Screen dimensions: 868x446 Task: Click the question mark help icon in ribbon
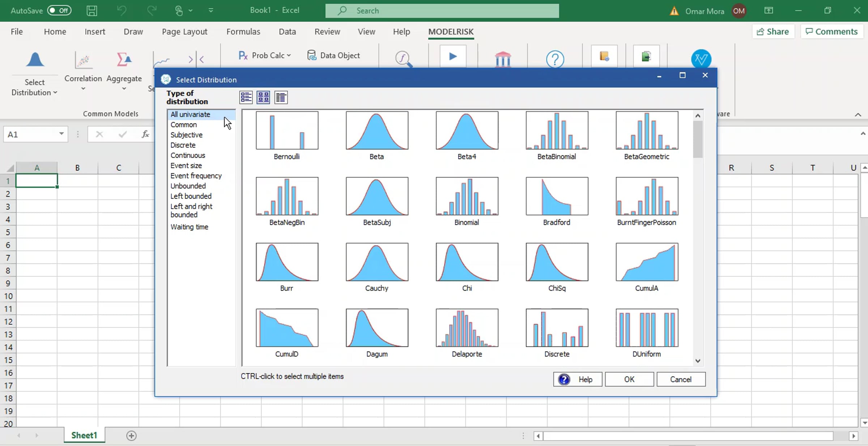click(555, 59)
